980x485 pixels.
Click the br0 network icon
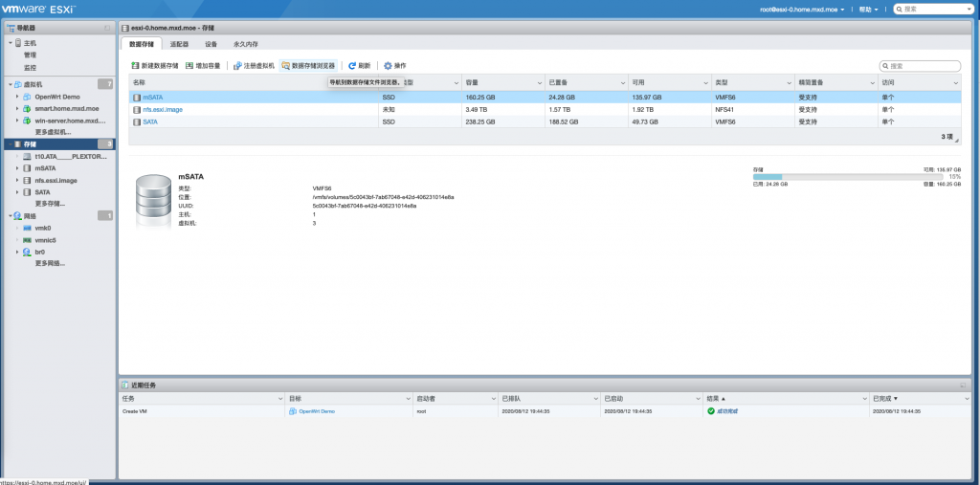[27, 252]
